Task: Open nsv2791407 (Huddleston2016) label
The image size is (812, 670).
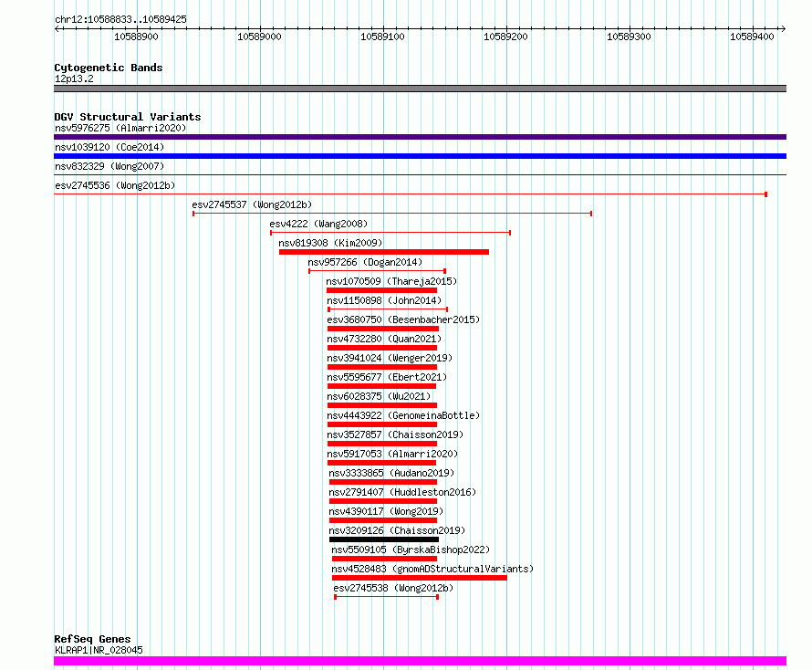Action: click(x=402, y=492)
